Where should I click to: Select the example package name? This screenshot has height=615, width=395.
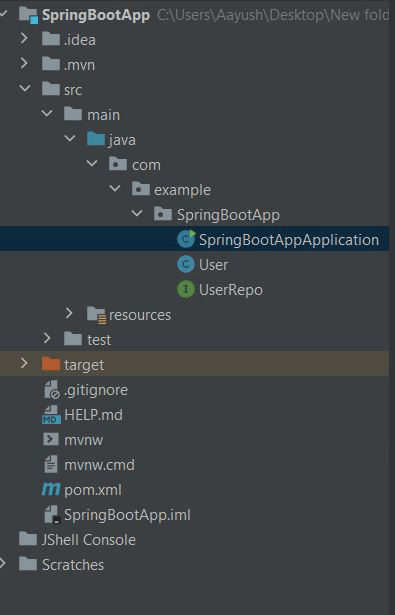point(182,190)
